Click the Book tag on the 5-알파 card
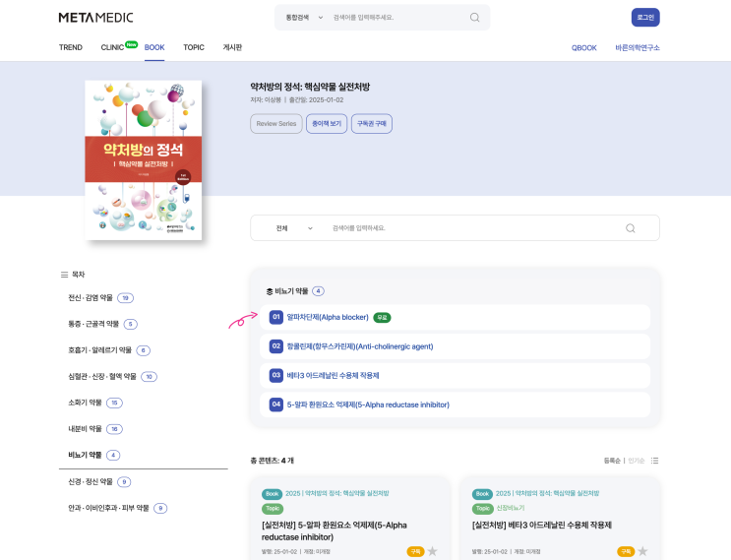Screen dimensions: 731x560 click(272, 494)
